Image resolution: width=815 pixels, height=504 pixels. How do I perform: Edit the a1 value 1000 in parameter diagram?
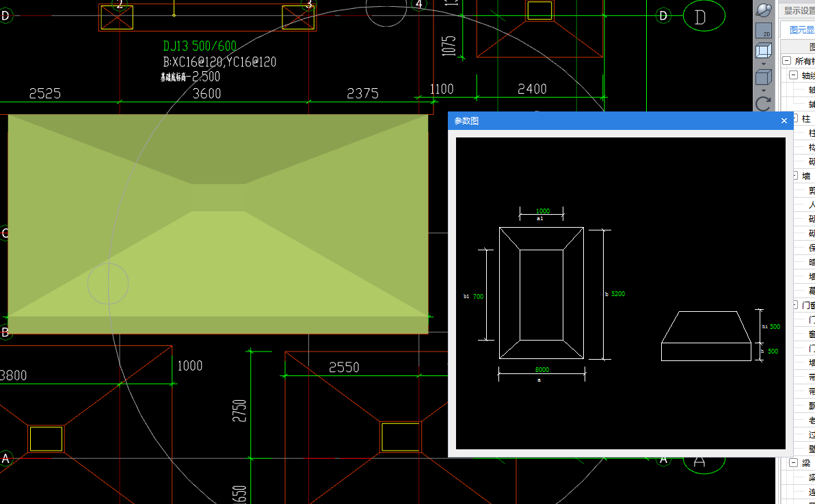point(543,211)
